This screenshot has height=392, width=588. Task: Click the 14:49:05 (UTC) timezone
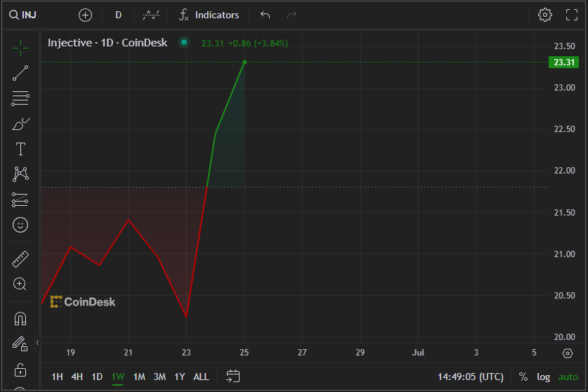(x=471, y=377)
